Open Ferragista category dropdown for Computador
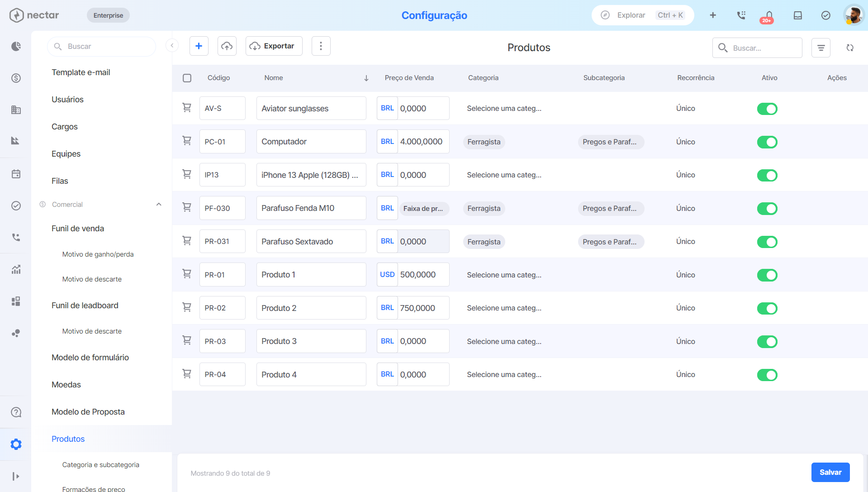This screenshot has width=868, height=492. 484,142
